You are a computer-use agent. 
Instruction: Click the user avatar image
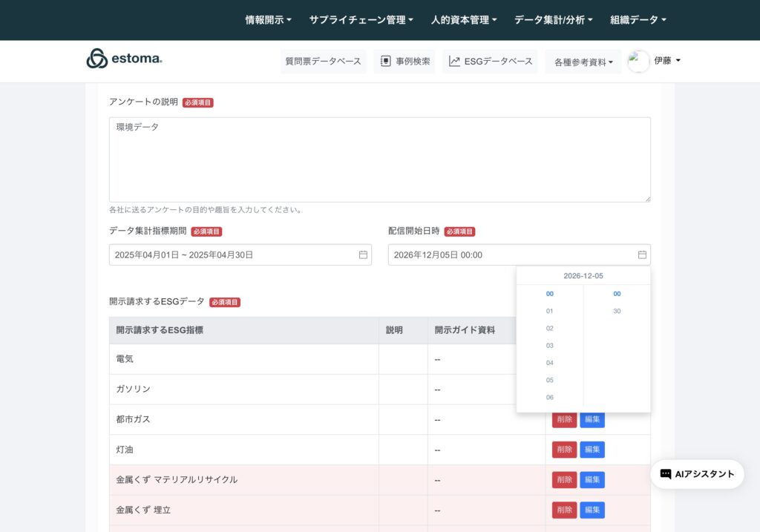[x=638, y=62]
